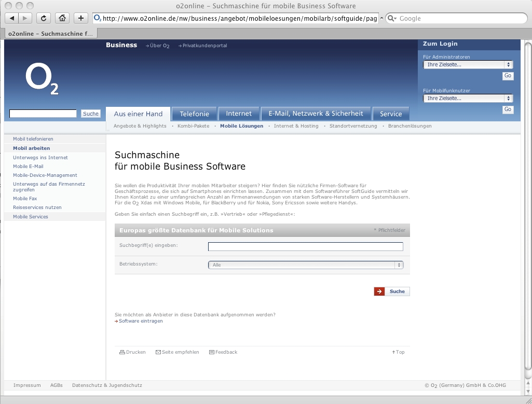
Task: Click the Drucken link
Action: pyautogui.click(x=135, y=352)
